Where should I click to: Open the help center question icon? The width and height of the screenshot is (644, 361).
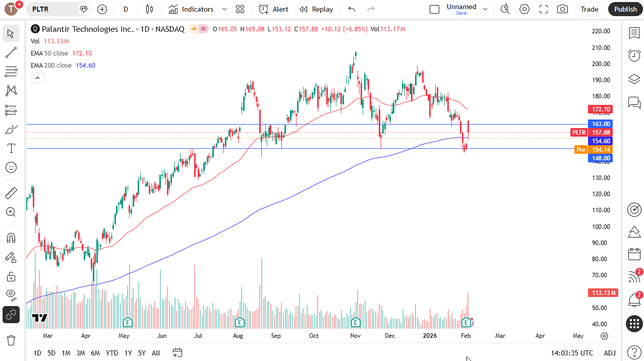[x=634, y=351]
